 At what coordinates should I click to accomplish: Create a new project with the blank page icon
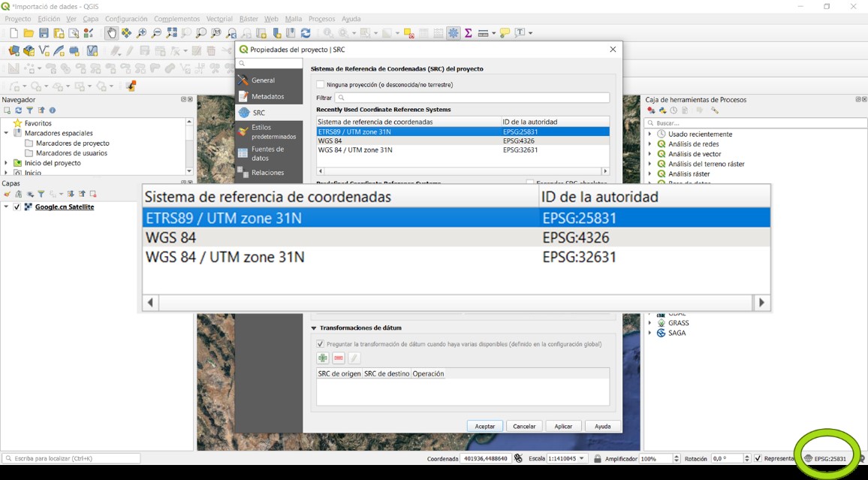pos(14,33)
